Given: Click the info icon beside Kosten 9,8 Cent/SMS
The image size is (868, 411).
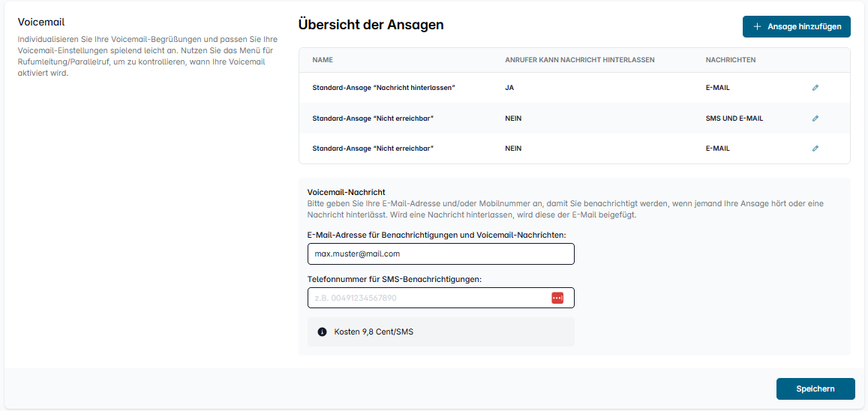Looking at the screenshot, I should coord(322,331).
